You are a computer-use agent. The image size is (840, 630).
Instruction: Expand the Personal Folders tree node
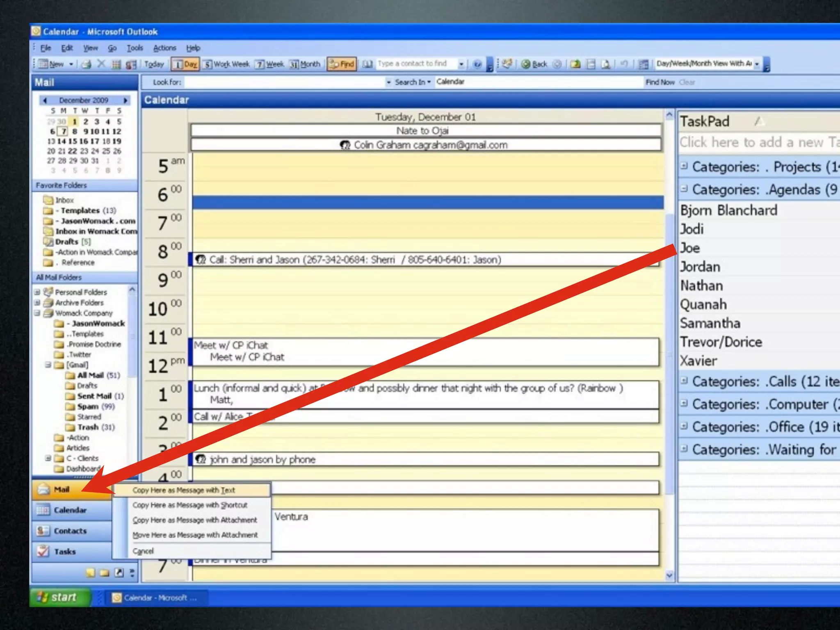37,292
